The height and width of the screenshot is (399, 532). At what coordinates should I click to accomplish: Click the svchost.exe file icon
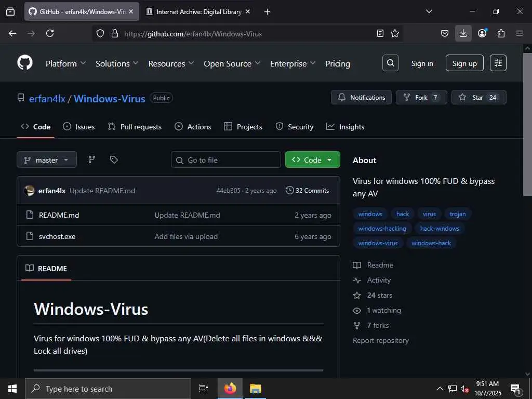tap(30, 236)
